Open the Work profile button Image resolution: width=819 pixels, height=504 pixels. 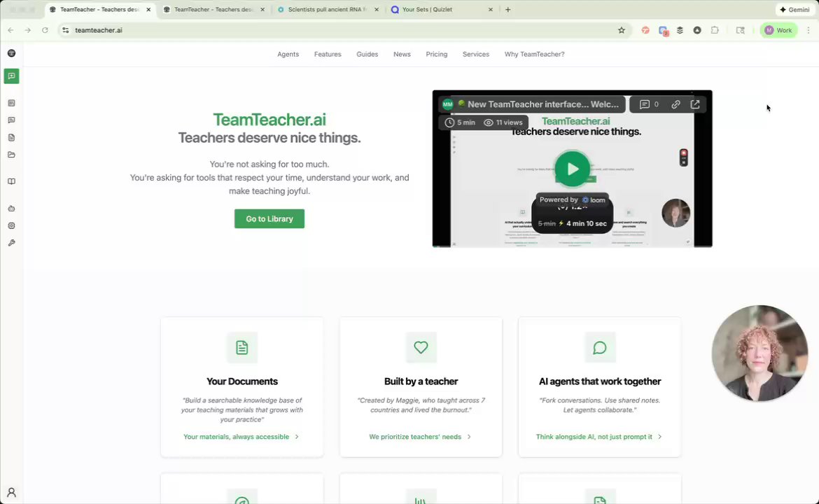[x=778, y=30]
